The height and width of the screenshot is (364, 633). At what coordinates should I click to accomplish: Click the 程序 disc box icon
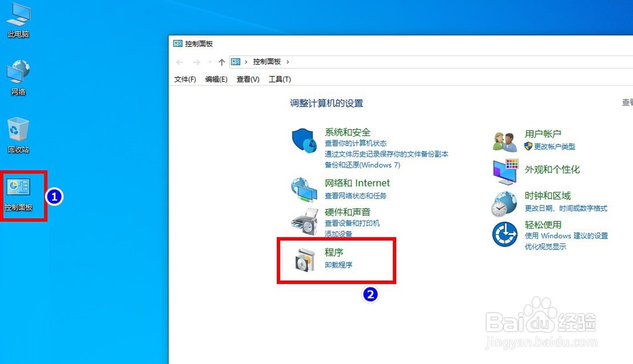tap(305, 260)
